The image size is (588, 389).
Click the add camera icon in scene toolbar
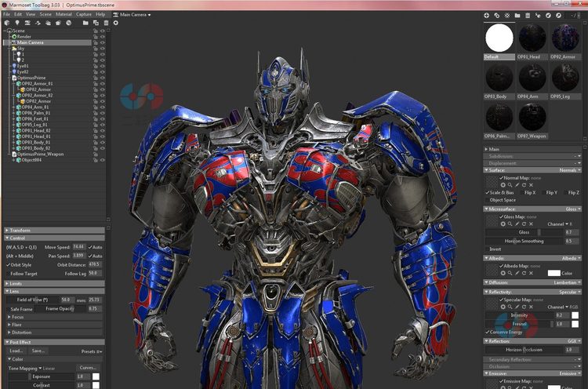click(x=27, y=23)
